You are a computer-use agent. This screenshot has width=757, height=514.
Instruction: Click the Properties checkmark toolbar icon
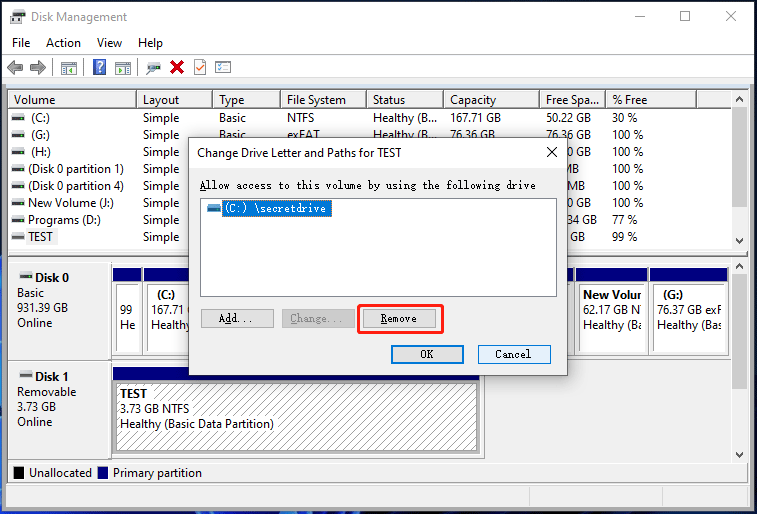[x=200, y=67]
